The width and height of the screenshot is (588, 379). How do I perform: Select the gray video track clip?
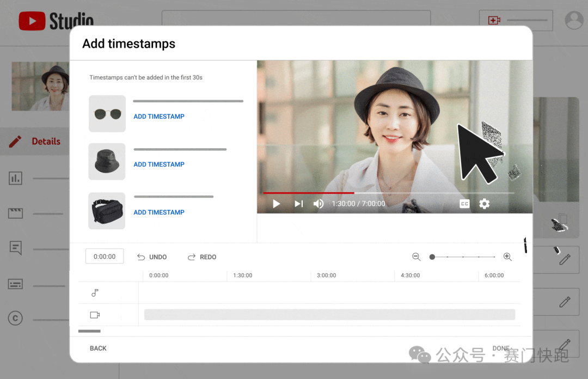pyautogui.click(x=329, y=314)
